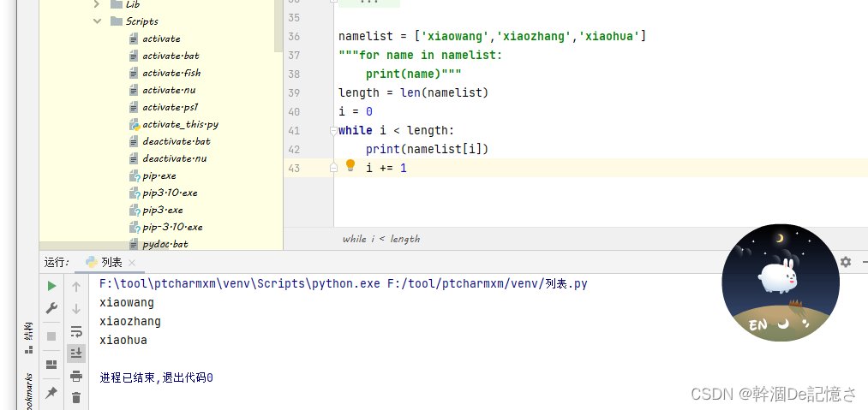Image resolution: width=868 pixels, height=410 pixels.
Task: Toggle scroll to end of console
Action: click(x=76, y=353)
